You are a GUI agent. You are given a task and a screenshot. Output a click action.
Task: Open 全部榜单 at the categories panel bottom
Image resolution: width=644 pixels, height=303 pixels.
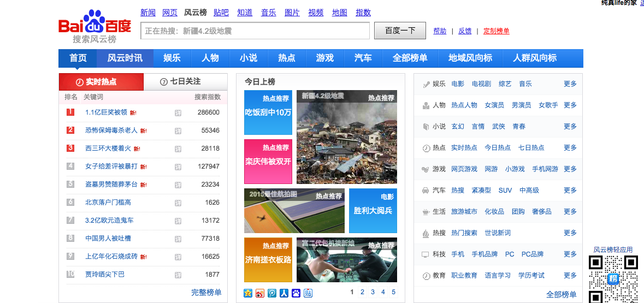click(x=562, y=294)
